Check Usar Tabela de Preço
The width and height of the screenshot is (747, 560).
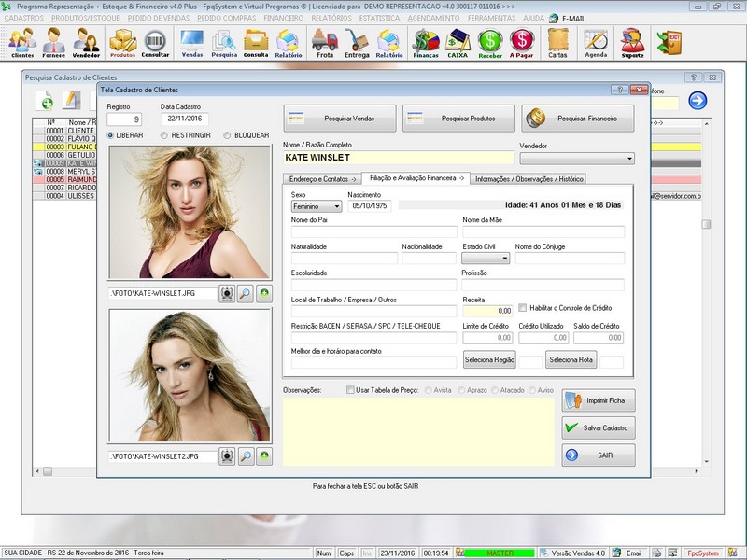pos(350,389)
